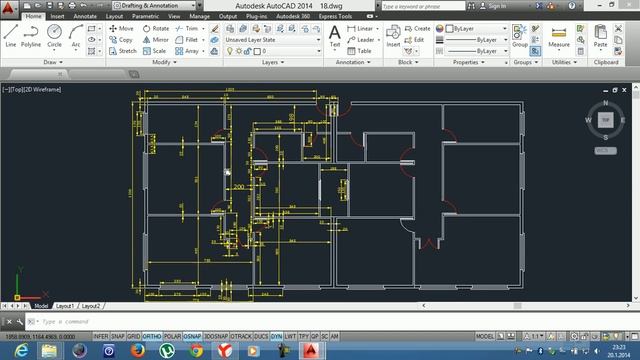Image resolution: width=640 pixels, height=360 pixels.
Task: Toggle GRID display
Action: pyautogui.click(x=133, y=336)
